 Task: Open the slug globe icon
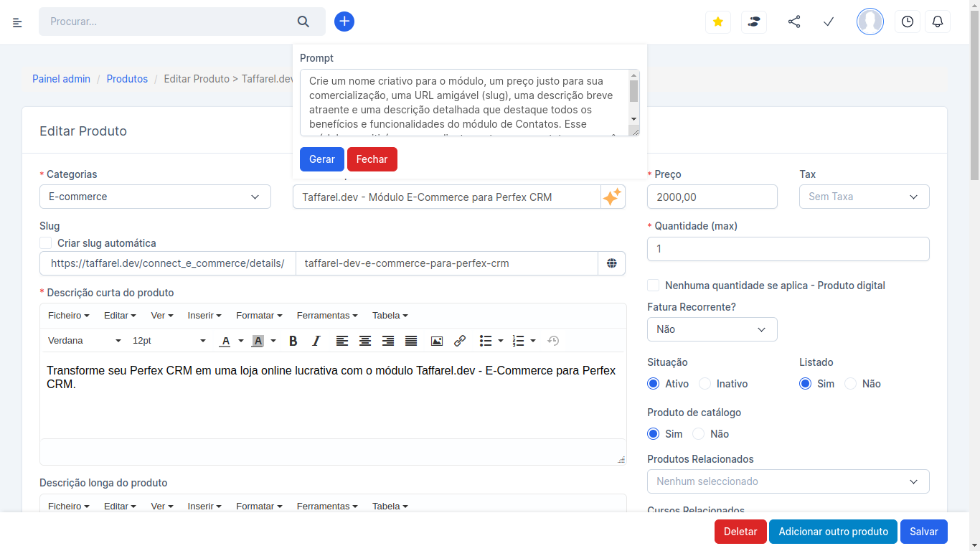coord(612,263)
